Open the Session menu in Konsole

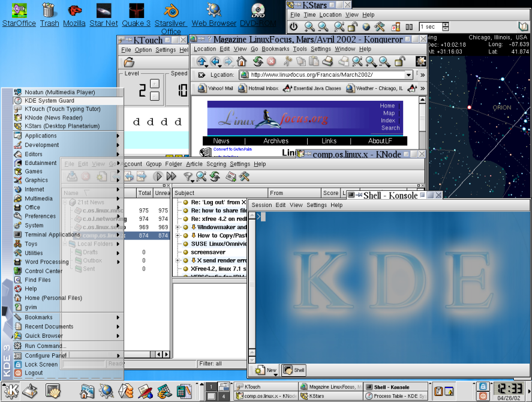262,205
